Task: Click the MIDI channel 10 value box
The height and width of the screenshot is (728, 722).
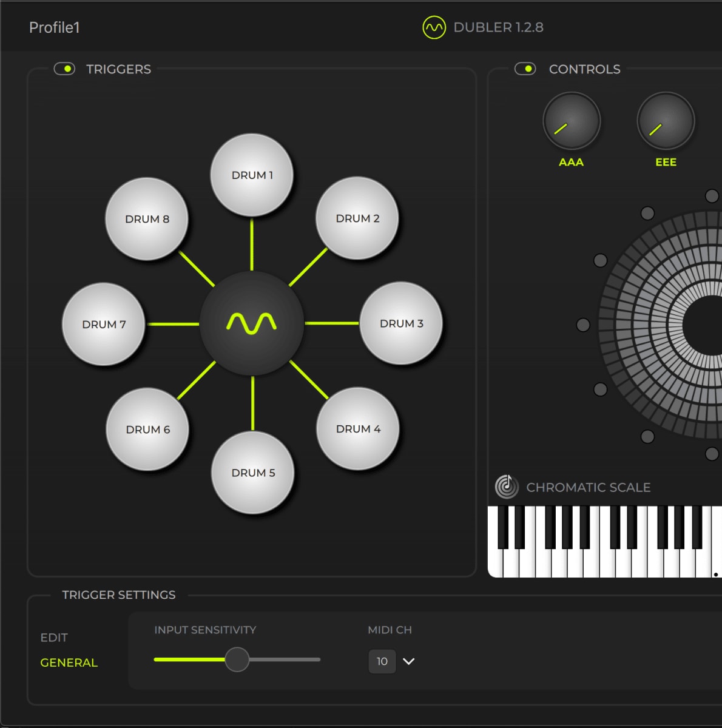Action: [382, 661]
